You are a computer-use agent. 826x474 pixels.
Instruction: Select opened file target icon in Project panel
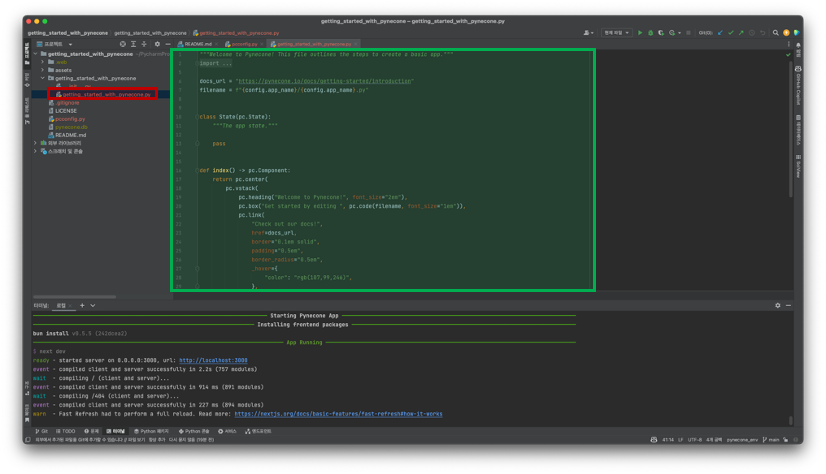[x=123, y=44]
